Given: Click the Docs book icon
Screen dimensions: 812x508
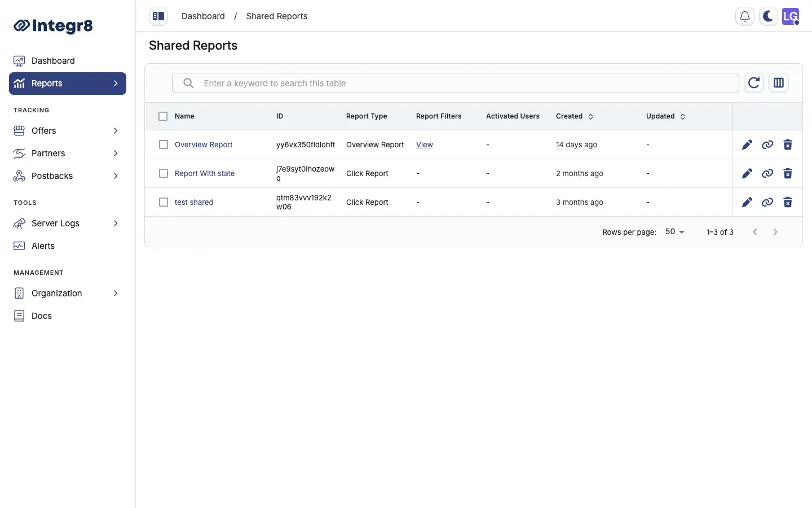Looking at the screenshot, I should (19, 316).
